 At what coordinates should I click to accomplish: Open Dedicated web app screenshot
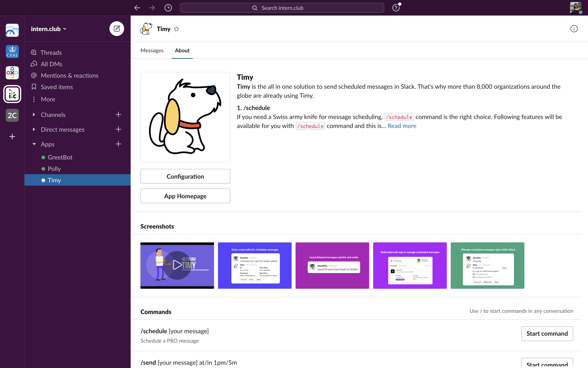(410, 265)
